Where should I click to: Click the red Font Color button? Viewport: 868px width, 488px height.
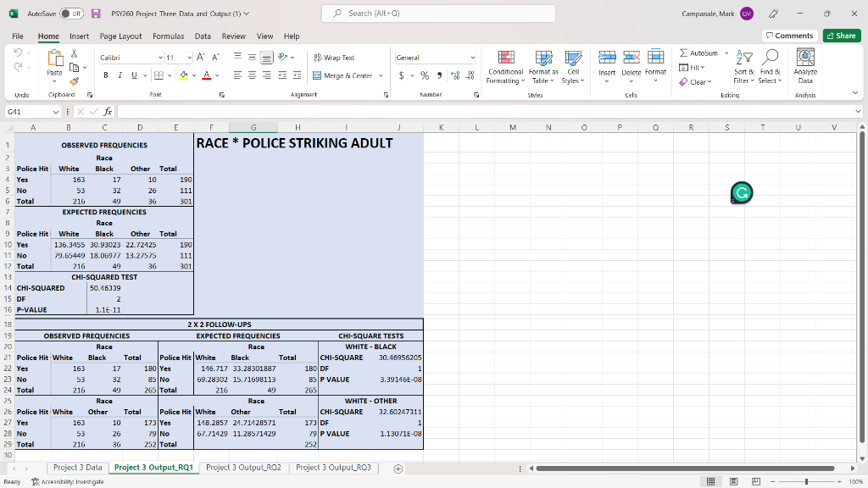207,75
